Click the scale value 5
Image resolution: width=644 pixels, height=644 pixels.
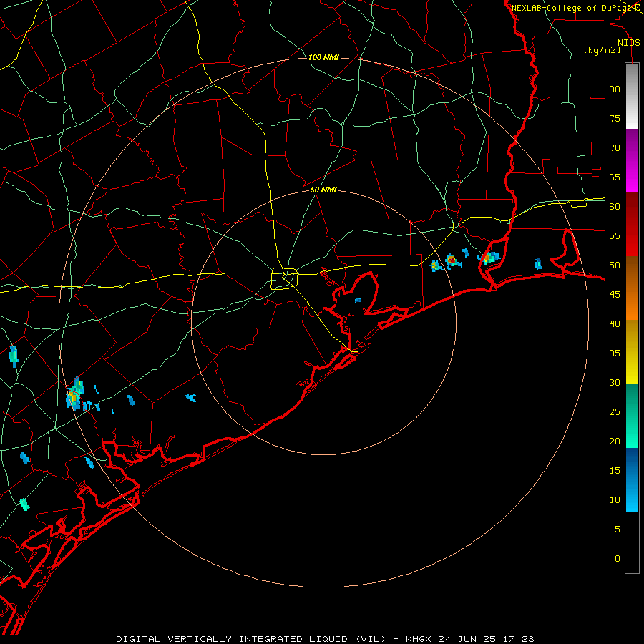(618, 529)
